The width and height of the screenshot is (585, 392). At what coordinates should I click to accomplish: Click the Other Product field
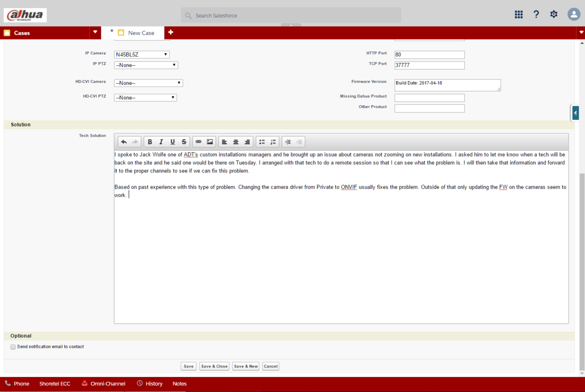(429, 108)
